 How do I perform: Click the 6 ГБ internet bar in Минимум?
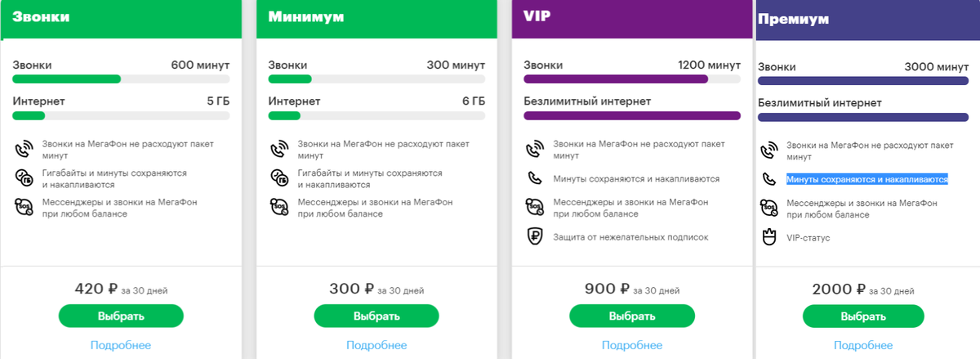click(x=376, y=115)
